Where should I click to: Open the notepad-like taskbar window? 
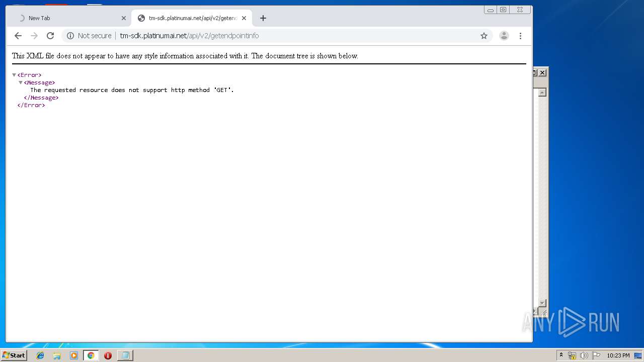pos(125,355)
